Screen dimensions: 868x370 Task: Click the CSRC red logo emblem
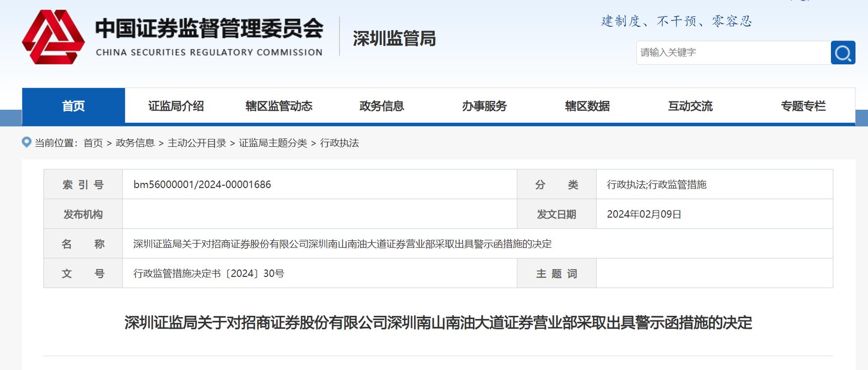[53, 37]
